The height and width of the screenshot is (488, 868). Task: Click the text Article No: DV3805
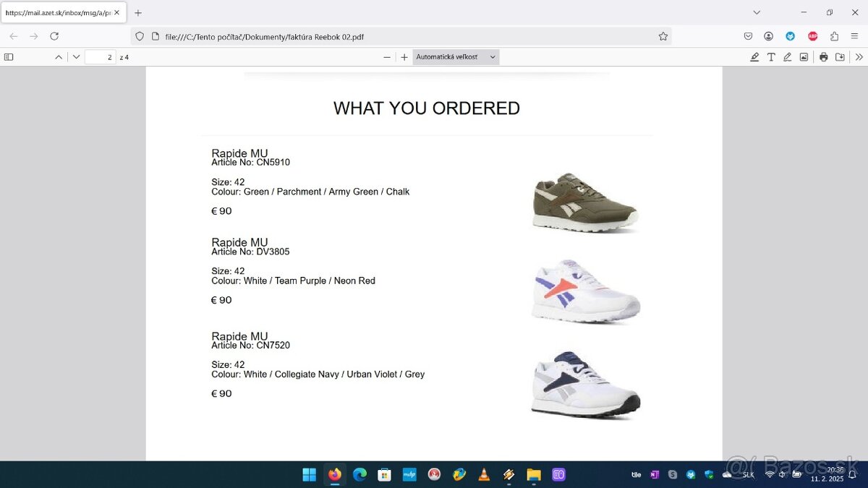click(x=250, y=252)
